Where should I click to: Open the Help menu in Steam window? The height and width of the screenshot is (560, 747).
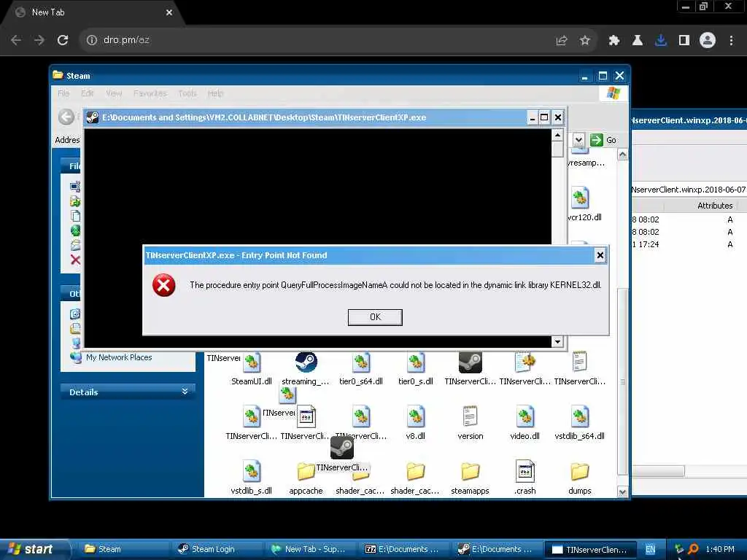215,93
